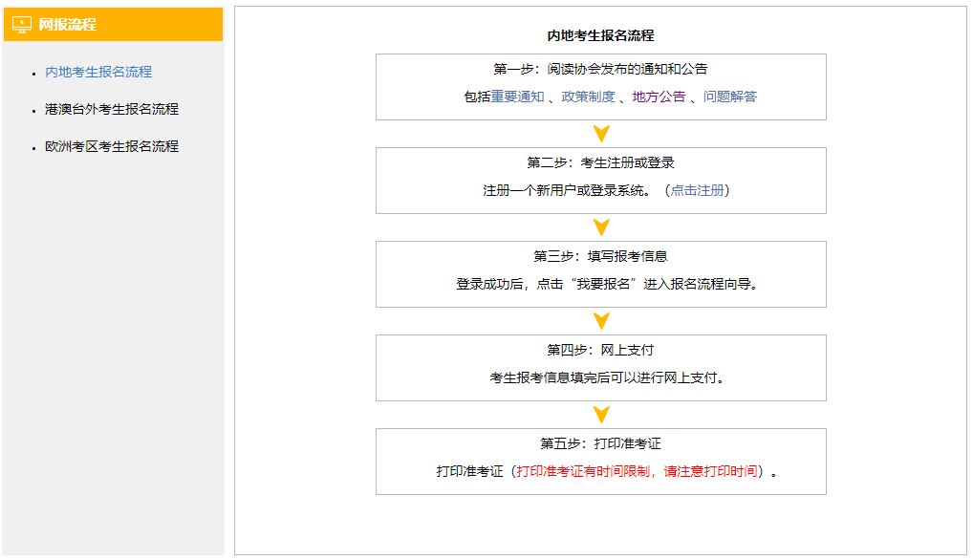Click the yellow arrow below the 第一步 box
This screenshot has width=973, height=560.
pyautogui.click(x=601, y=134)
